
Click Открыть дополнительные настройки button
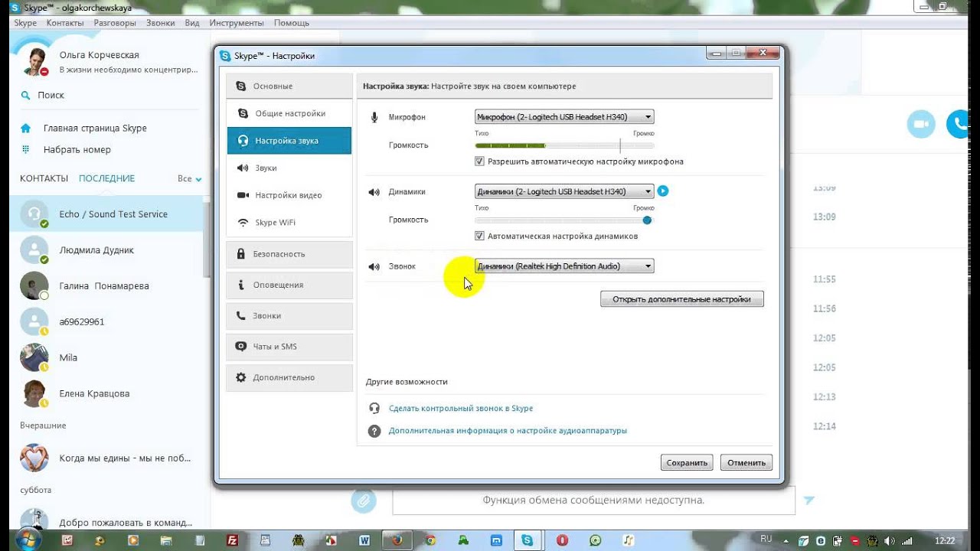click(682, 299)
